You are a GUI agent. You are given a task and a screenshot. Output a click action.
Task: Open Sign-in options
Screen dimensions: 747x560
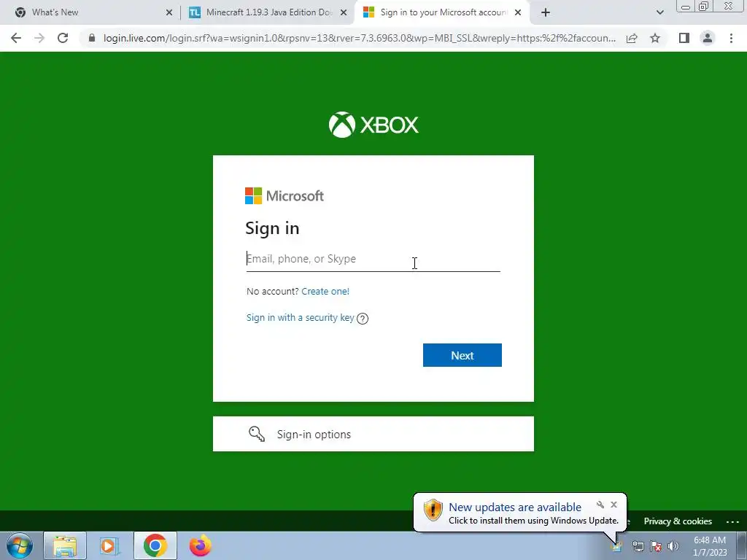coord(373,434)
